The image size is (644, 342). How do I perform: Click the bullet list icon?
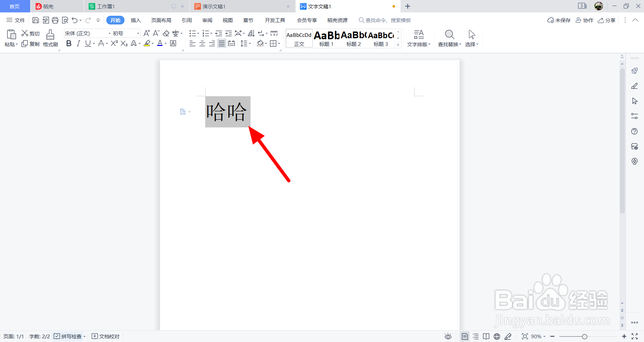tap(193, 33)
